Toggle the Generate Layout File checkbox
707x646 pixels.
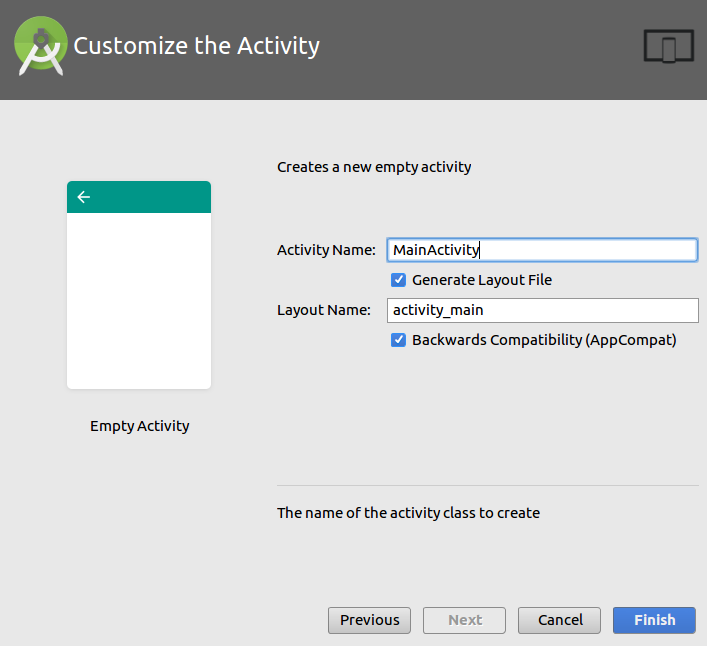398,280
